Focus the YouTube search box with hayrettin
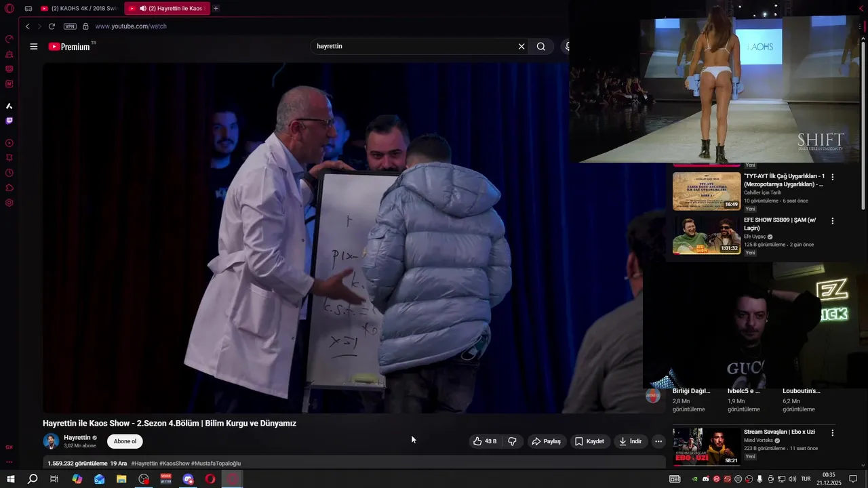Viewport: 868px width, 488px height. pyautogui.click(x=414, y=47)
